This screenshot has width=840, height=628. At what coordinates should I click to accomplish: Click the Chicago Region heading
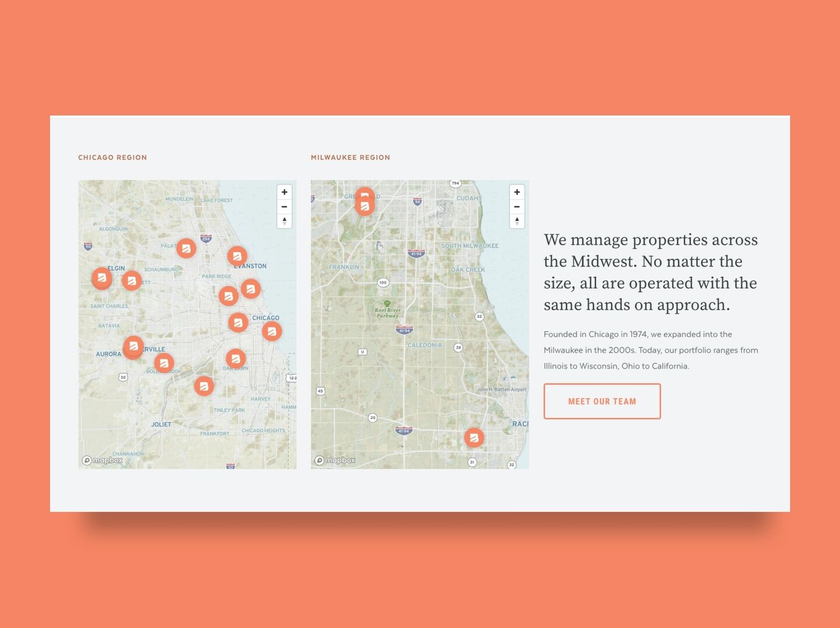113,157
